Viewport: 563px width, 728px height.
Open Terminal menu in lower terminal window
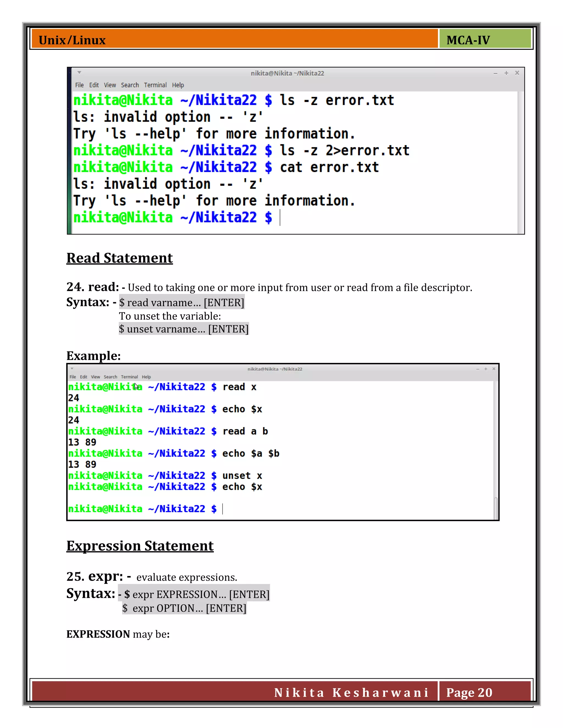point(129,377)
